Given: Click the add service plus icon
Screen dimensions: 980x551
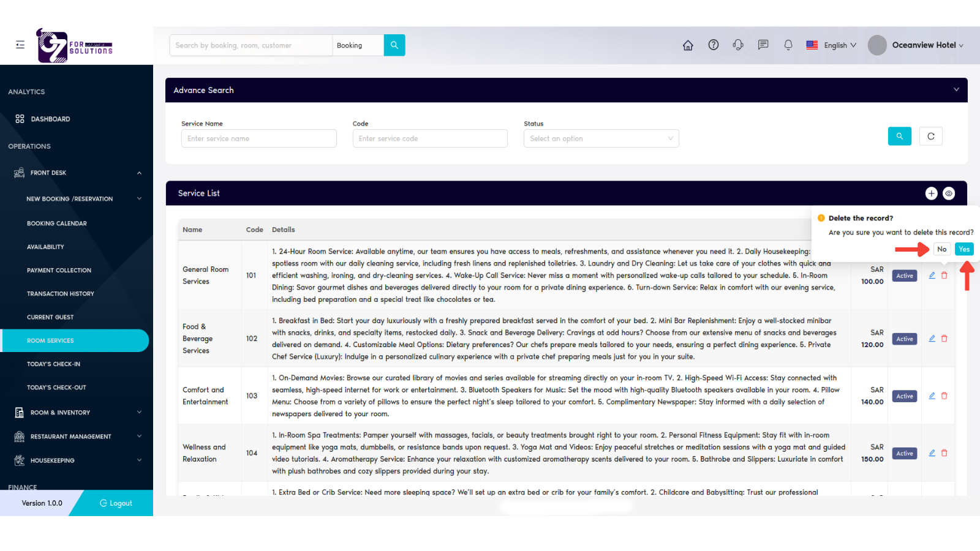Looking at the screenshot, I should (931, 193).
